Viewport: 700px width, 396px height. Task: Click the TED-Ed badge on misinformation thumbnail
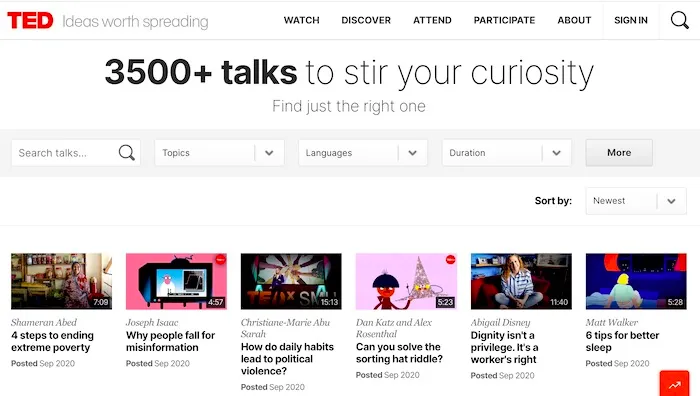221,259
